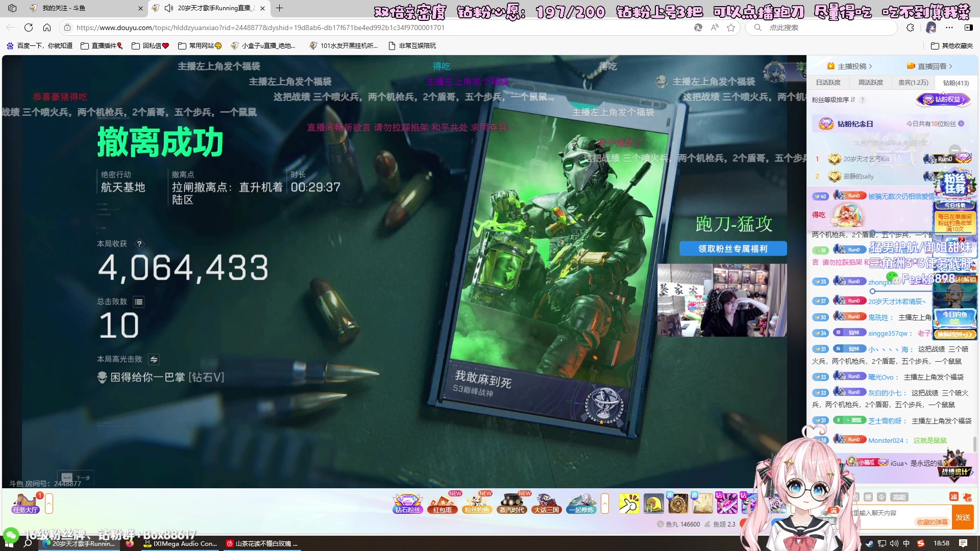Add this page to favorites

click(731, 28)
